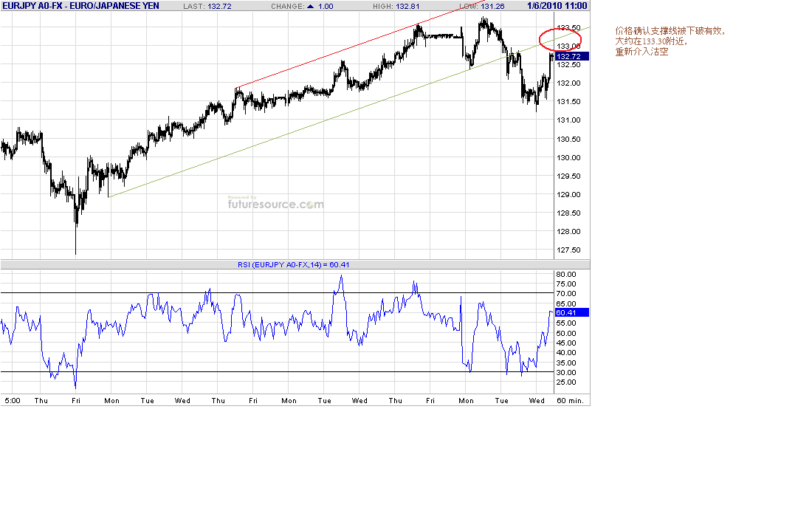The height and width of the screenshot is (522, 812).
Task: Select the CHANGE 1.00 header value
Action: click(326, 6)
